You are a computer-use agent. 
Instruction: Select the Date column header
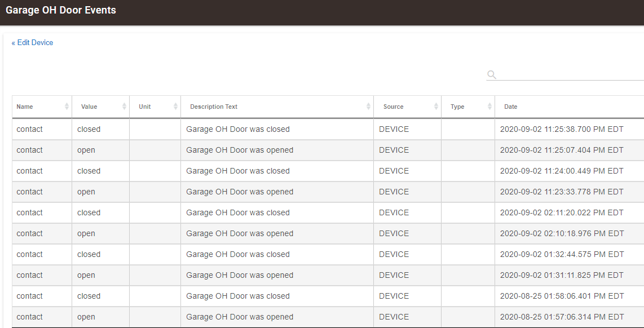coord(511,107)
